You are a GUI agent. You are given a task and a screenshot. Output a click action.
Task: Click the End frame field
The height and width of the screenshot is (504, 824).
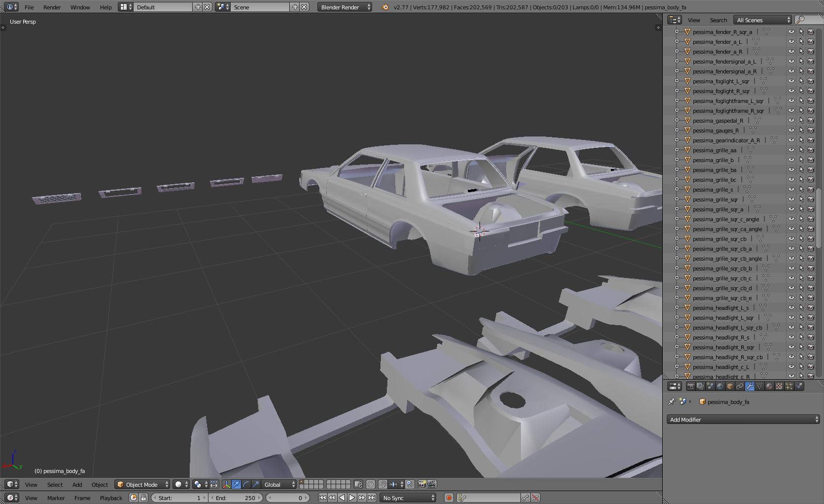pos(236,498)
